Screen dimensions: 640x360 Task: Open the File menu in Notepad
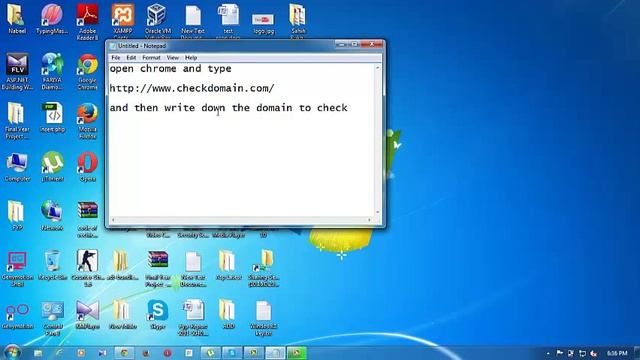pos(116,58)
